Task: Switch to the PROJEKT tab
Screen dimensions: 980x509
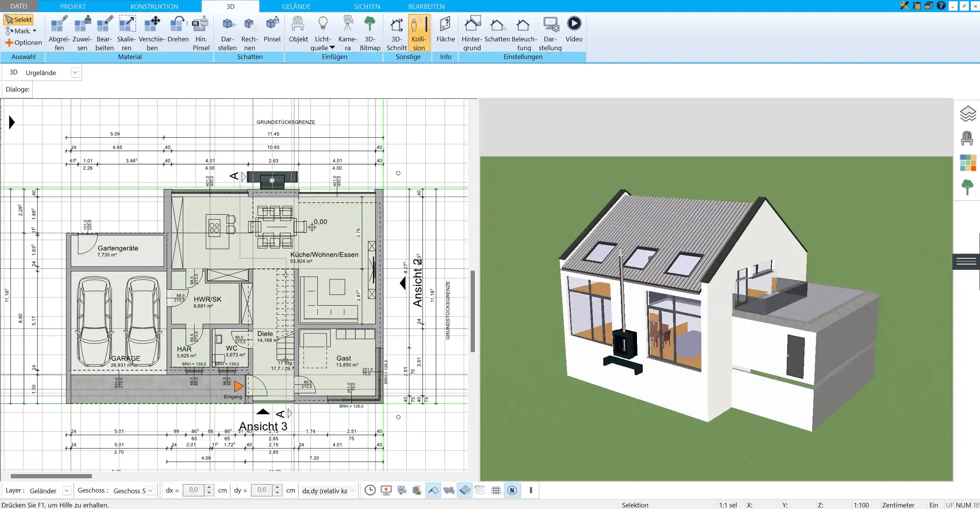Action: [73, 6]
